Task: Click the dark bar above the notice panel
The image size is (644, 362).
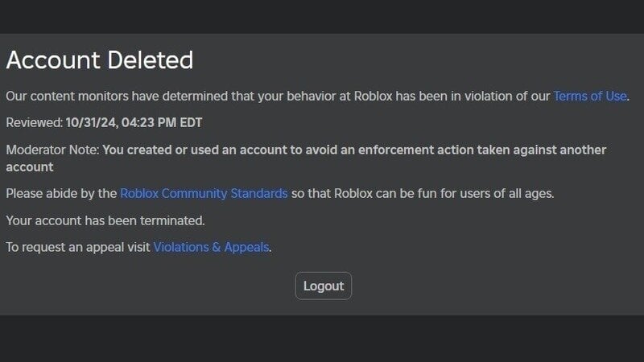Action: 322,16
